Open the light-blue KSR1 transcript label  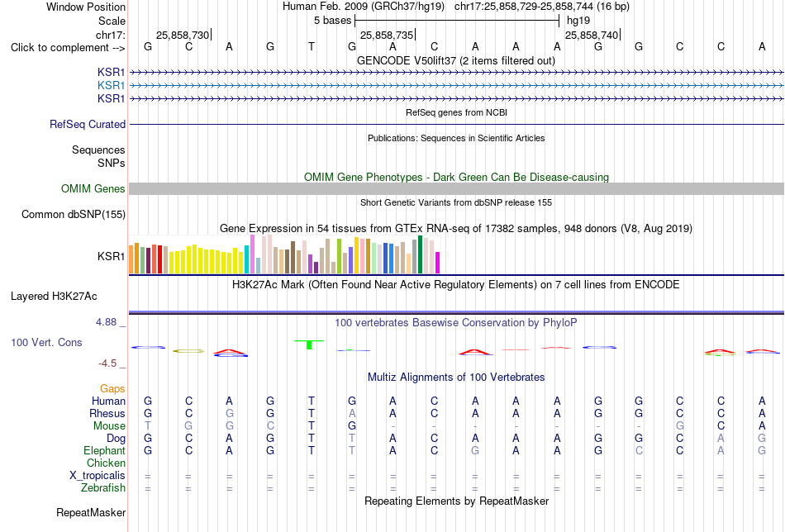[x=112, y=86]
